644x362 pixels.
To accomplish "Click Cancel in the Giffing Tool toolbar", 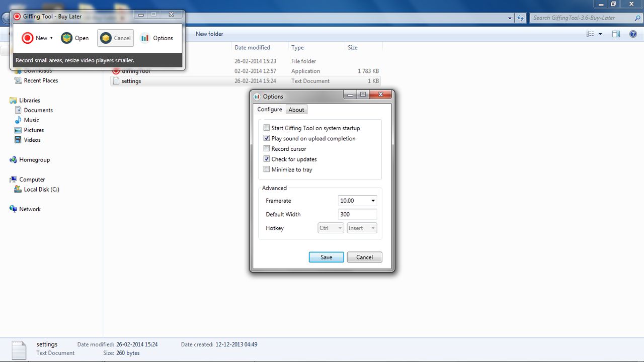I will pyautogui.click(x=116, y=38).
